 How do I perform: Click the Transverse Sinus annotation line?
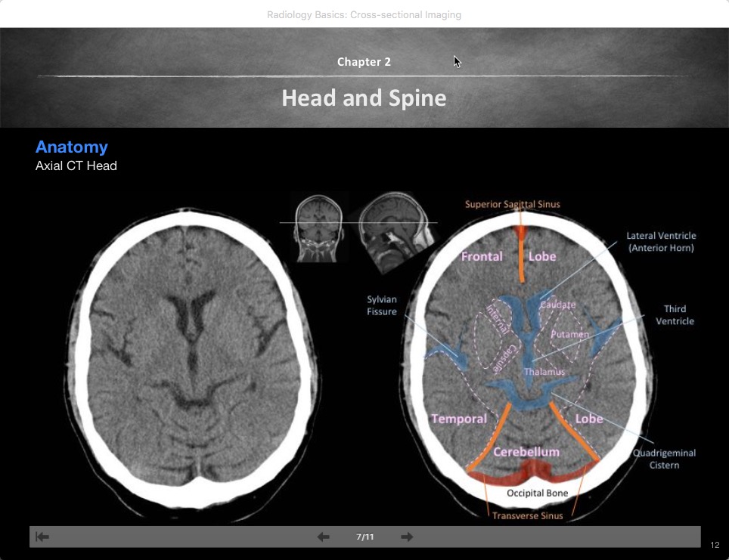point(527,515)
